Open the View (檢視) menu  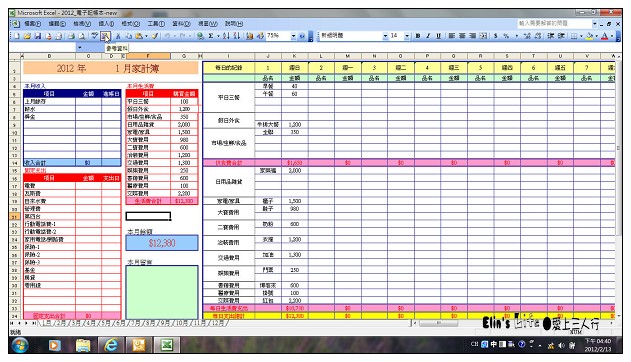[x=82, y=24]
